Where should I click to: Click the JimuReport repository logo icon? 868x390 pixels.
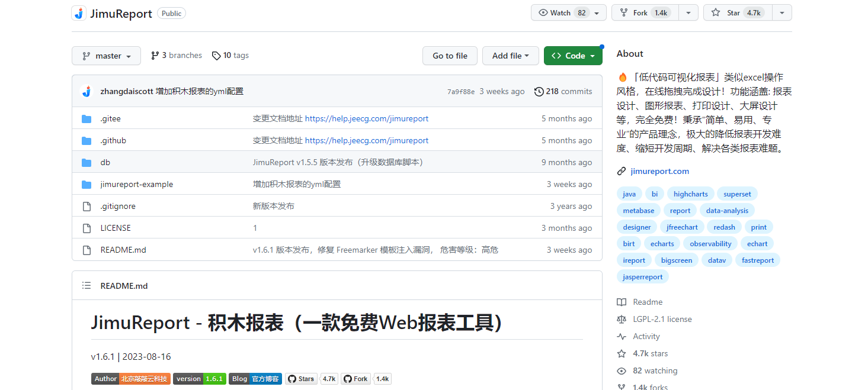pos(79,13)
